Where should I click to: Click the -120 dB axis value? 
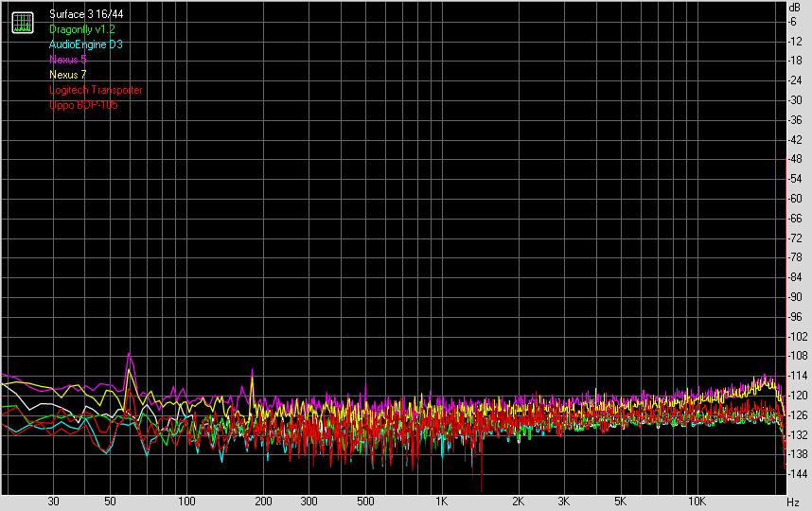798,396
